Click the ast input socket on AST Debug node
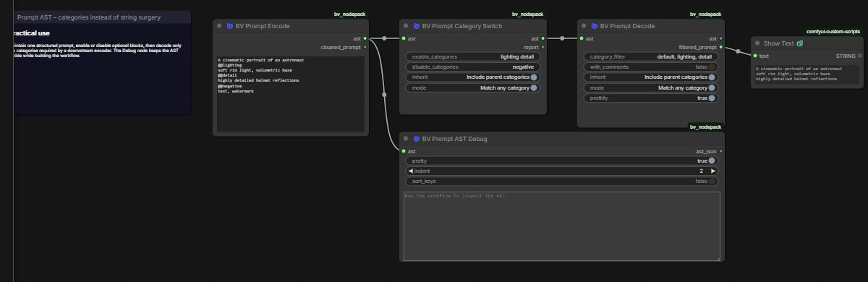 click(x=404, y=151)
